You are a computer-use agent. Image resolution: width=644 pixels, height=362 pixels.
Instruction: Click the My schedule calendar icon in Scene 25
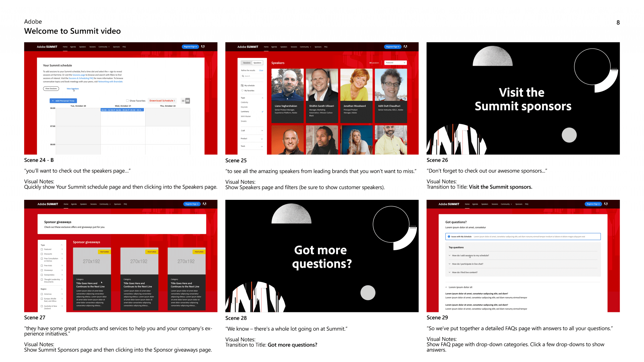[x=242, y=85]
